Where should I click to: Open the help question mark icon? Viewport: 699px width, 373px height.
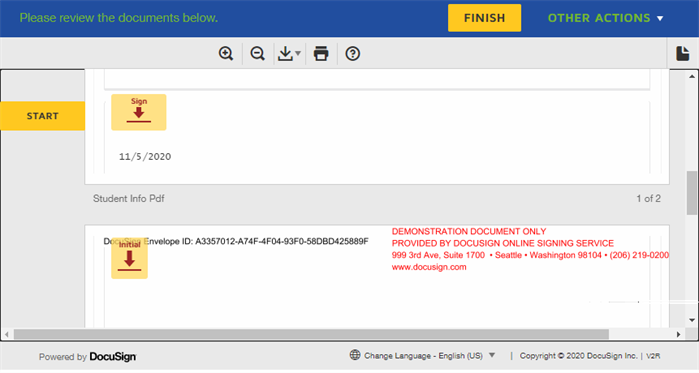[353, 53]
